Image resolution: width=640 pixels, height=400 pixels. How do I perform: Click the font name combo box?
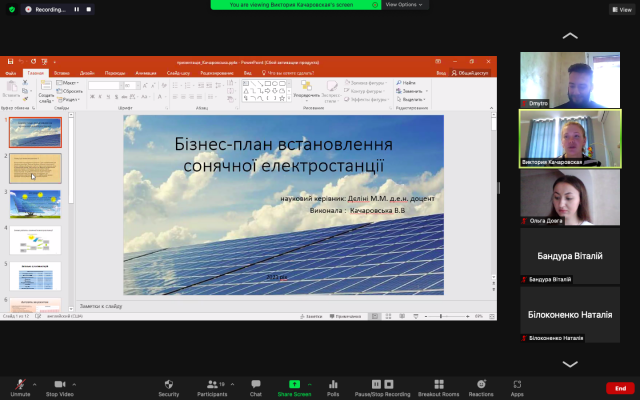[x=106, y=86]
